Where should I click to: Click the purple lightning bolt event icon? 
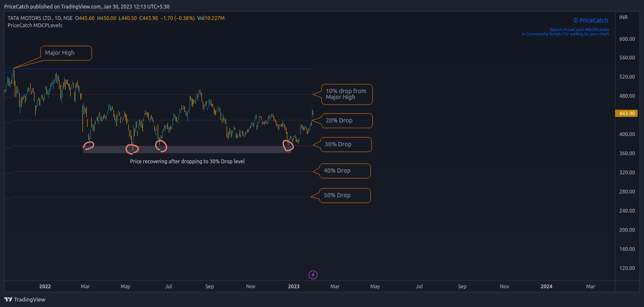(x=313, y=275)
